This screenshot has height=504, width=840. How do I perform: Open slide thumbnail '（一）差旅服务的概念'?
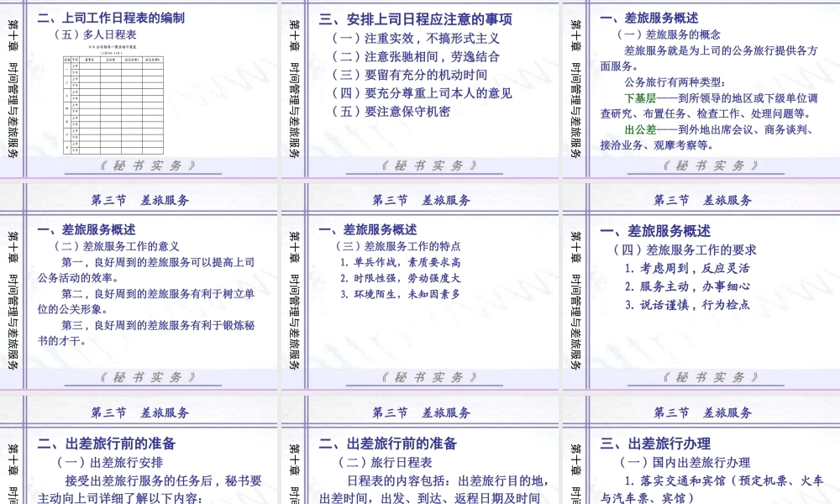701,88
